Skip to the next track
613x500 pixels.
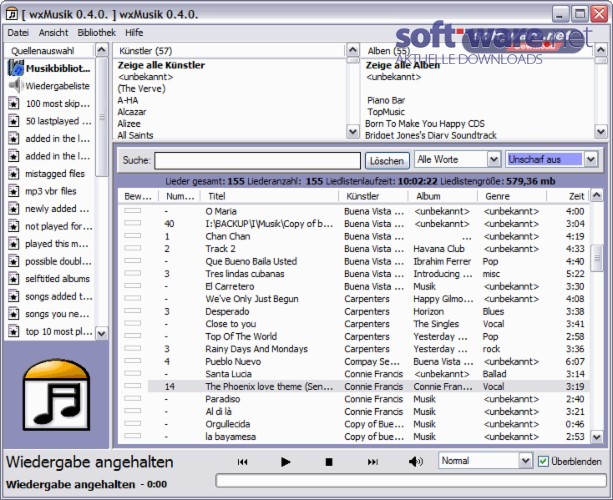click(x=373, y=462)
